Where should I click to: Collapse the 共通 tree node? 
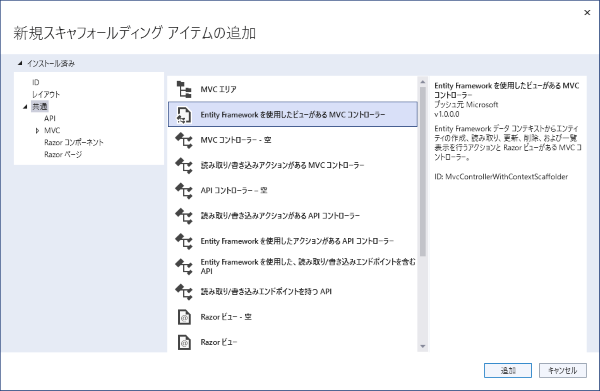point(25,107)
